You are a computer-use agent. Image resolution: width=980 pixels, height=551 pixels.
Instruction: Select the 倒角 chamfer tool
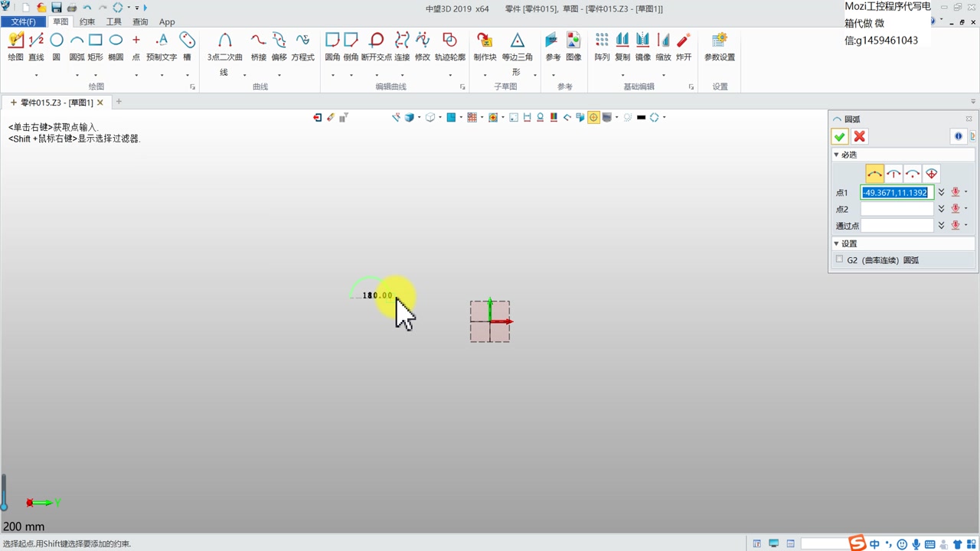[x=351, y=47]
